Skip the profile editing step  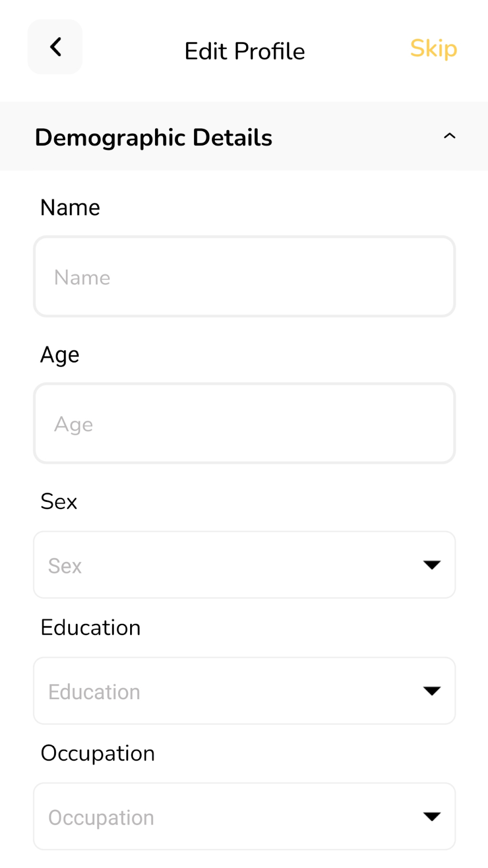(433, 48)
